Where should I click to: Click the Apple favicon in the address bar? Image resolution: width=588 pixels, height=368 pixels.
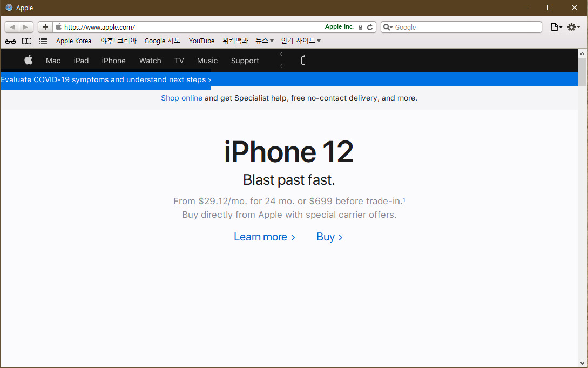tap(58, 27)
